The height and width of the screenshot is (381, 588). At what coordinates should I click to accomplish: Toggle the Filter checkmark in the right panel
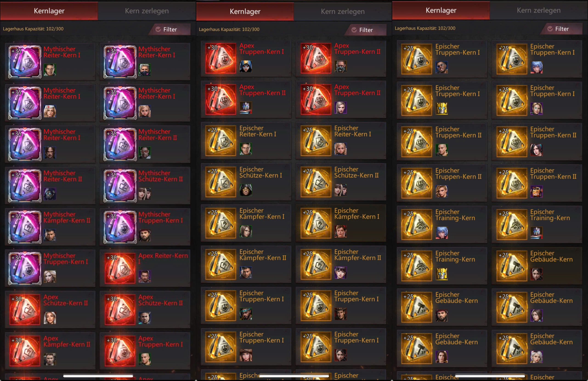tap(550, 29)
